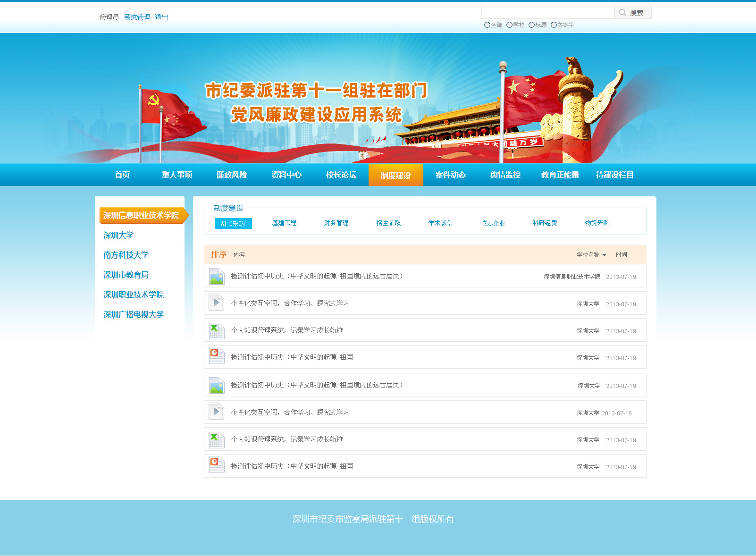Open the 舆情监控 navigation item
This screenshot has height=556, width=756.
tap(505, 175)
